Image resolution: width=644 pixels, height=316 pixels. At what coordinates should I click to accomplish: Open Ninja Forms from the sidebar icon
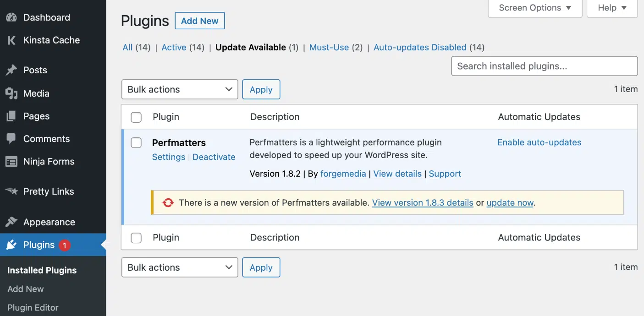pos(11,161)
